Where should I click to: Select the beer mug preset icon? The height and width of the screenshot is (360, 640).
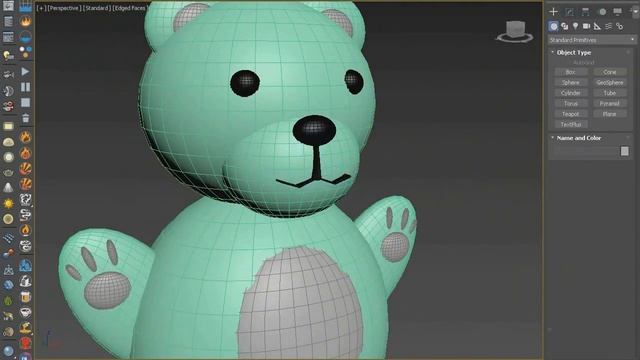[25, 297]
